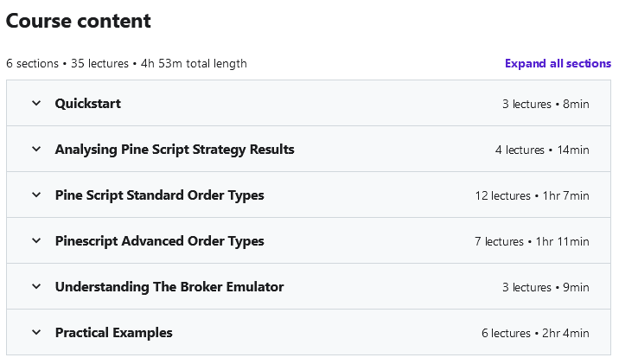Click the "6 lectures • 2hr 4min" label
The width and height of the screenshot is (619, 364).
tap(535, 333)
